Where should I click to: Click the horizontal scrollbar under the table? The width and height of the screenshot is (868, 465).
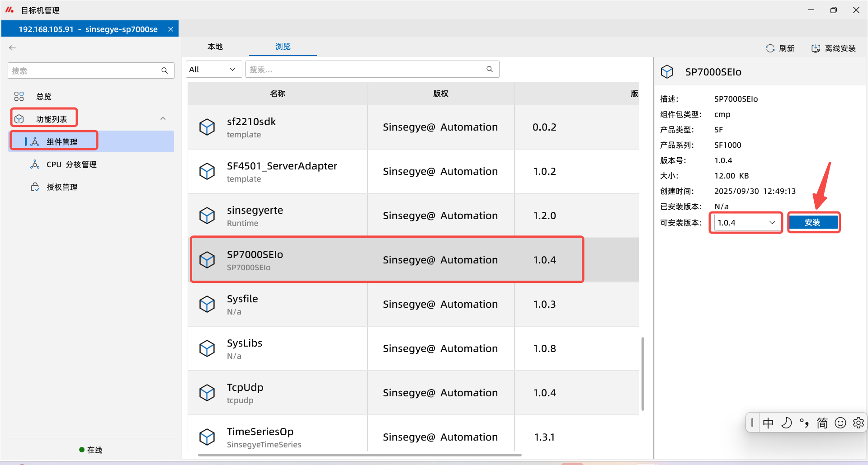coord(359,455)
